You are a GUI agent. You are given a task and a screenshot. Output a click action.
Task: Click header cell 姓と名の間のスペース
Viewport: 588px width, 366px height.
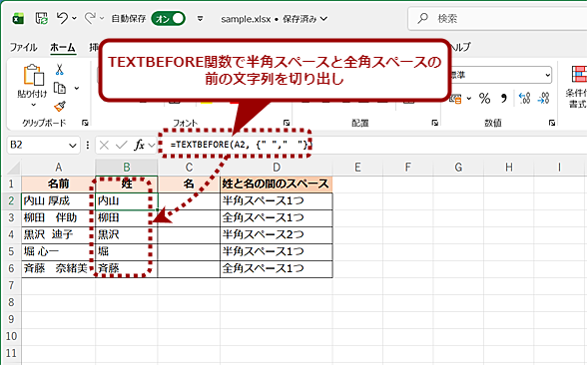click(x=276, y=183)
